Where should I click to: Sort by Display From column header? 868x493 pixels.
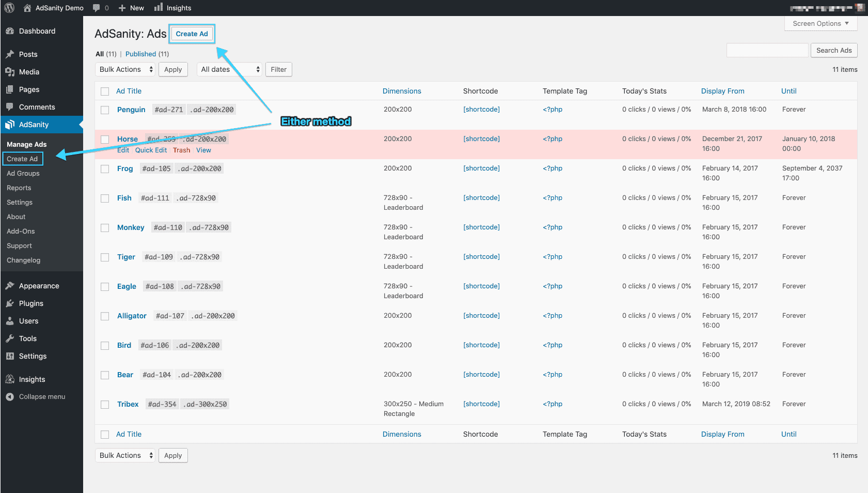722,91
